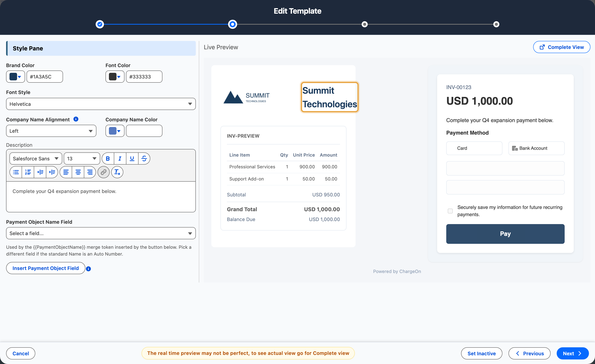The height and width of the screenshot is (364, 595).
Task: Show info tooltip for Company Name Alignment
Action: (76, 119)
